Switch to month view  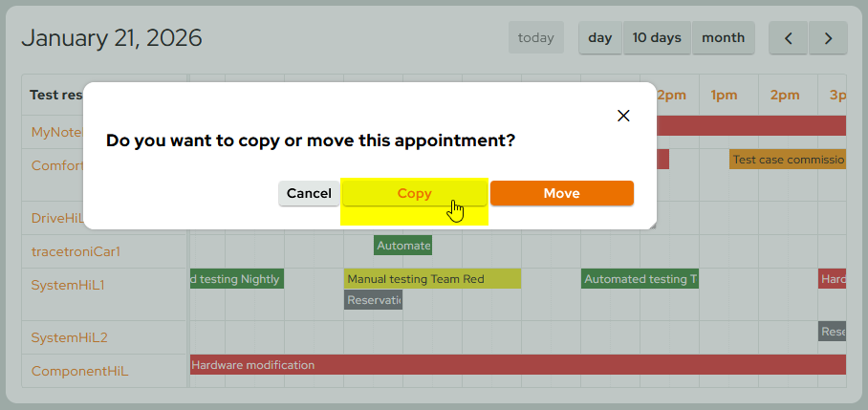point(723,38)
